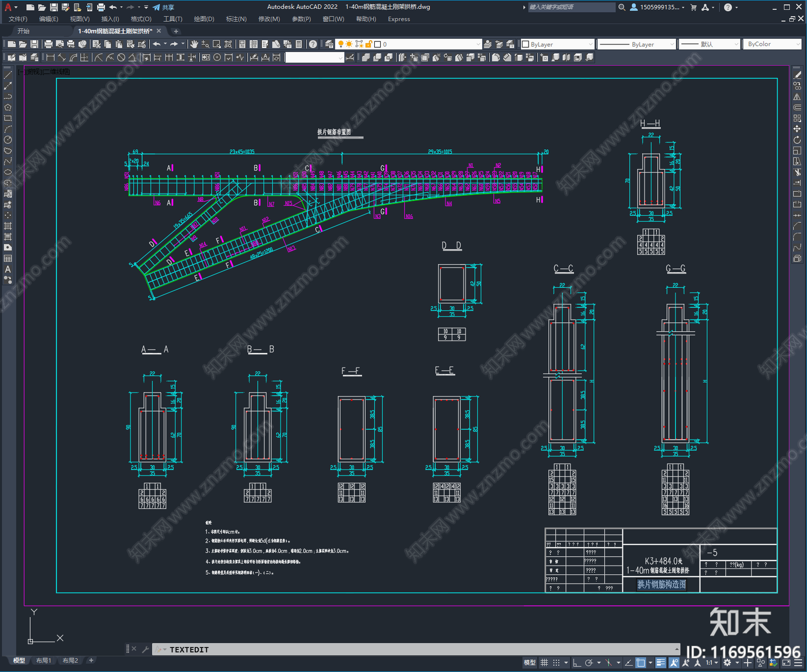Toggle polar tracking in status bar
Image resolution: width=807 pixels, height=672 pixels.
(x=589, y=663)
